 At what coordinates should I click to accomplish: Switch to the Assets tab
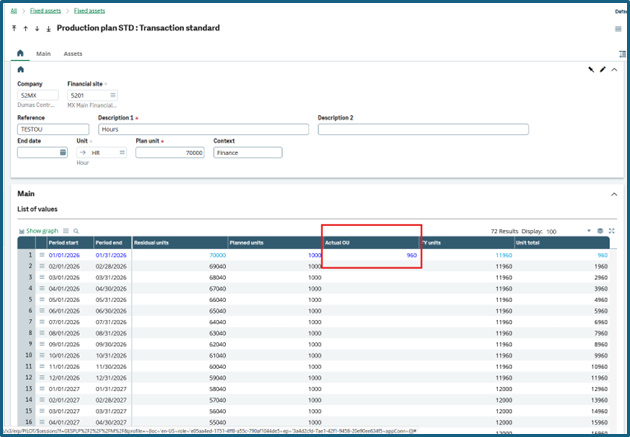[73, 53]
